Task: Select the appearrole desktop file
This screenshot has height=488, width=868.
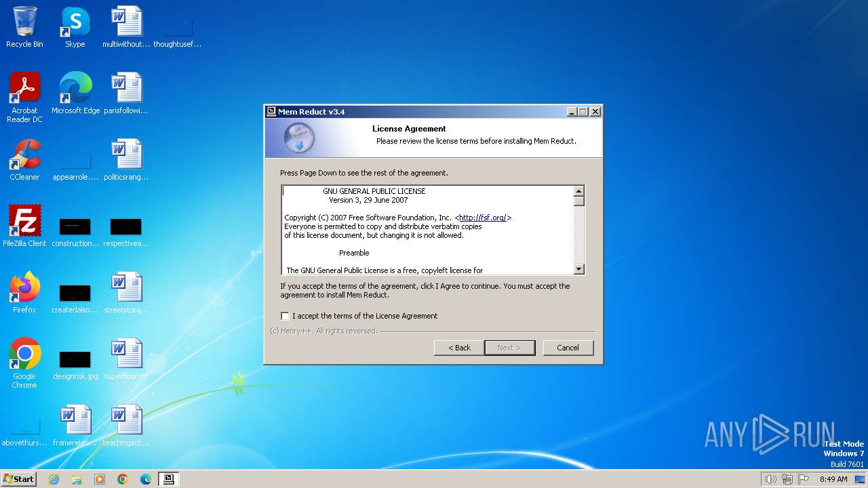Action: [x=75, y=166]
